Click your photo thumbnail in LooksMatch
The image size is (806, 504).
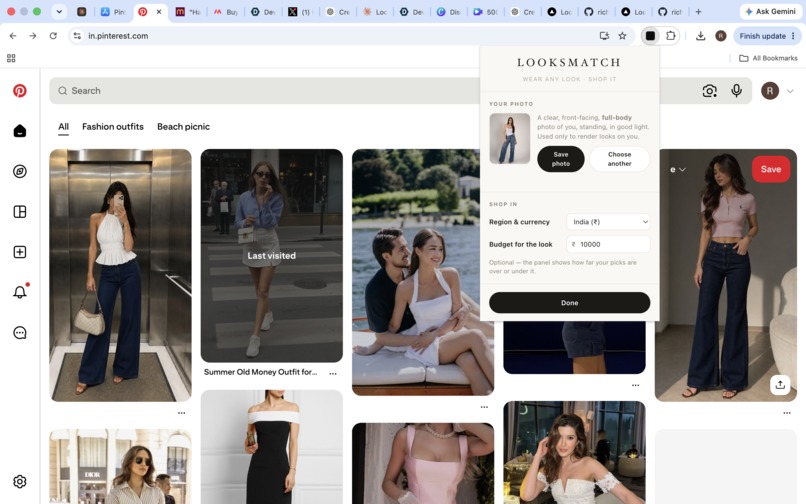point(509,138)
